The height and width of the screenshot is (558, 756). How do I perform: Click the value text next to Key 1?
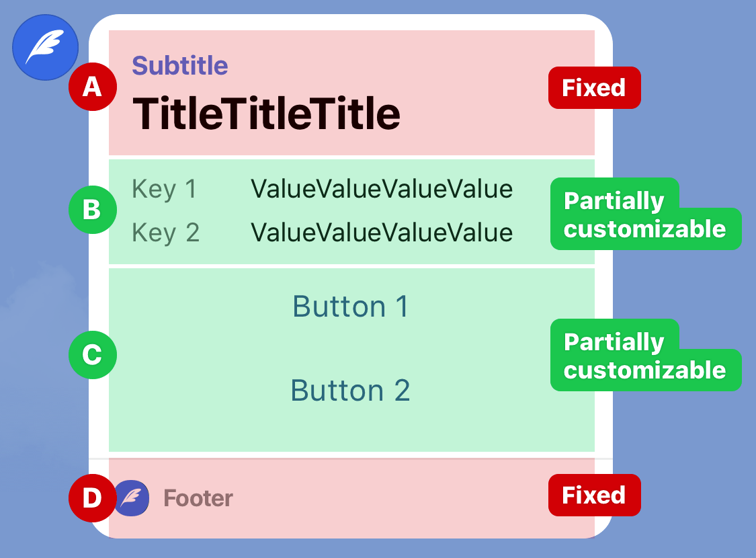[382, 189]
